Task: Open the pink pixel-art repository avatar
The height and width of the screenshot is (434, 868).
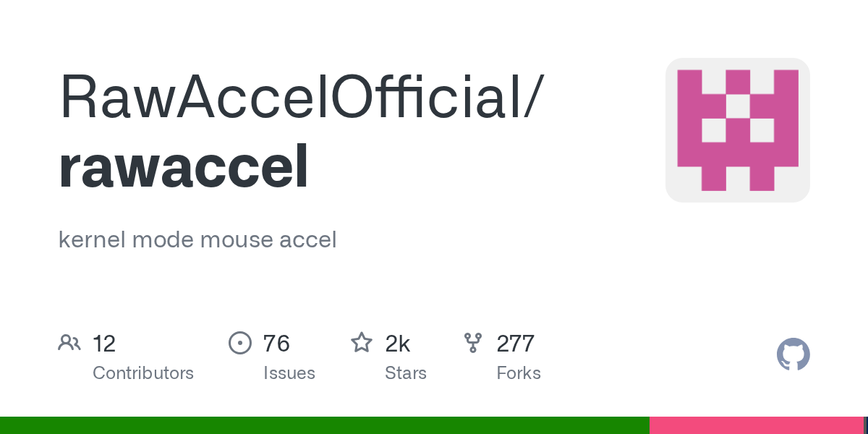Action: point(737,130)
